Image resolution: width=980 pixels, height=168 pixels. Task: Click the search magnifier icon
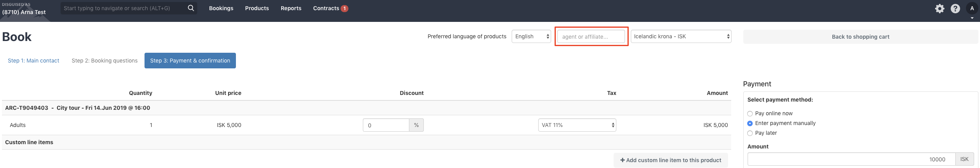tap(191, 8)
